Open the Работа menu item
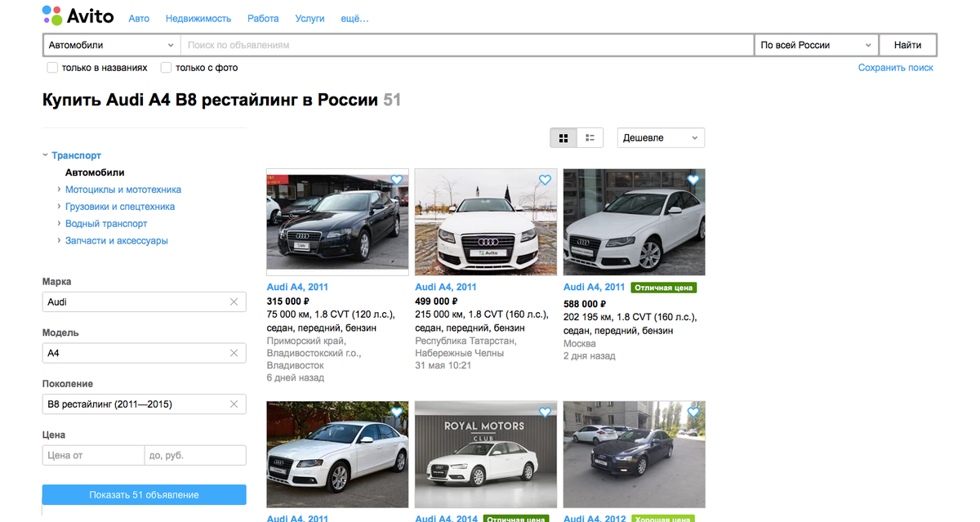The image size is (980, 522). [x=263, y=18]
